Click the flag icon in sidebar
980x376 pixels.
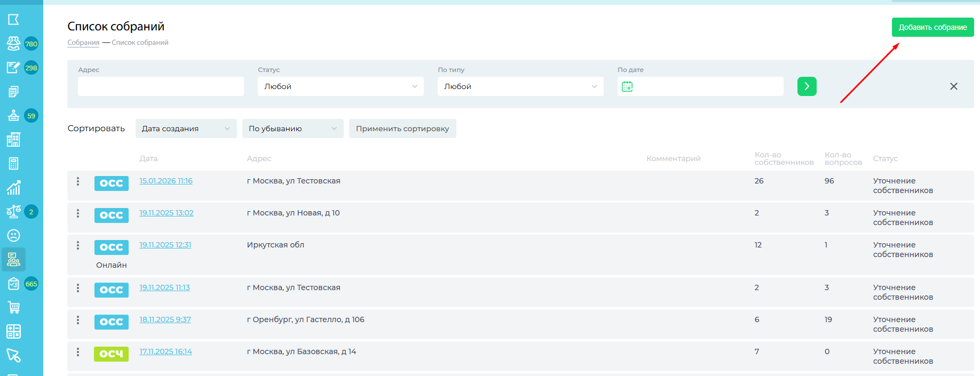point(13,20)
